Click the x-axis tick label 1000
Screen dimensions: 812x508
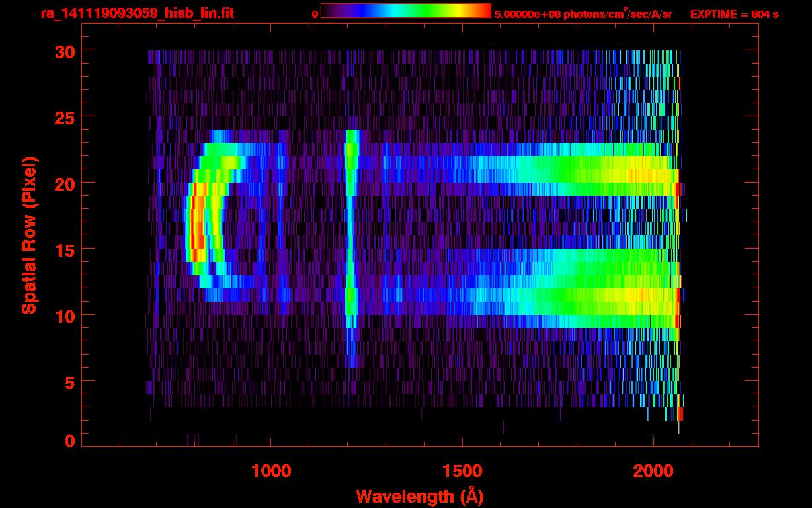point(271,470)
